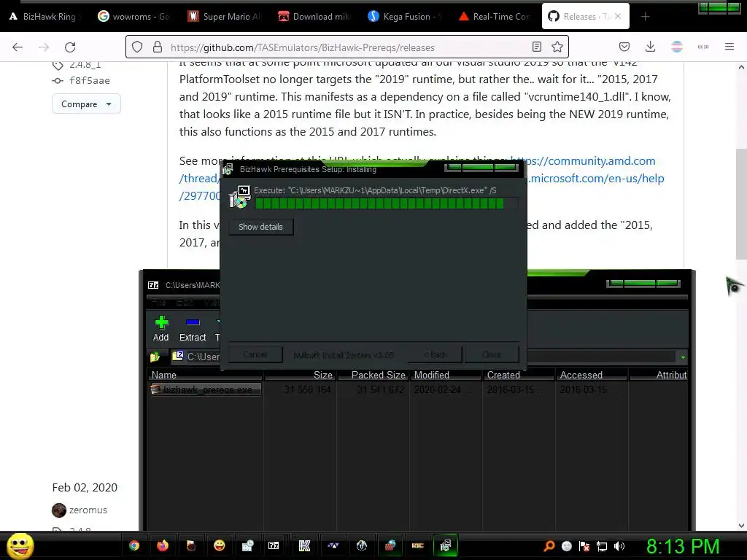The image size is (747, 560).
Task: Switch to the Real-Time Corr tab
Action: pyautogui.click(x=495, y=17)
